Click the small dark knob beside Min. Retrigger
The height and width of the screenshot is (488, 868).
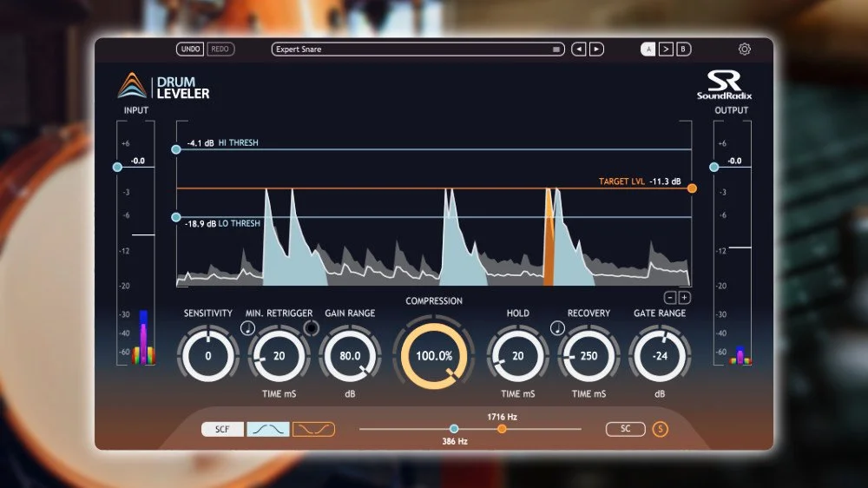tap(312, 328)
